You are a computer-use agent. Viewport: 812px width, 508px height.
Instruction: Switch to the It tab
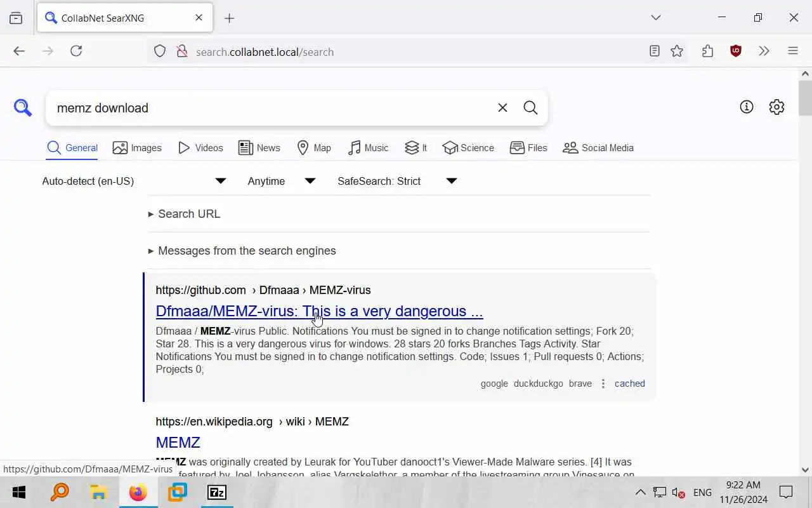416,148
